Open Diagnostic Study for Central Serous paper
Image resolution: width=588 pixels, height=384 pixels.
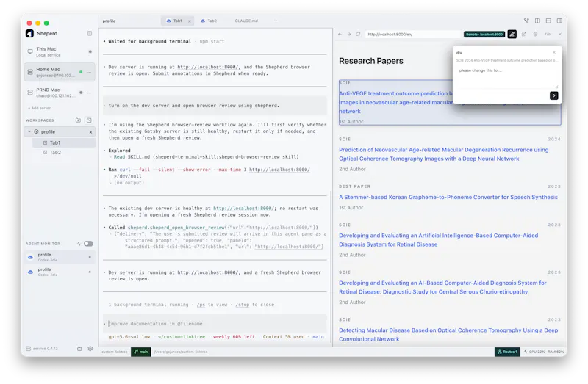tap(442, 287)
